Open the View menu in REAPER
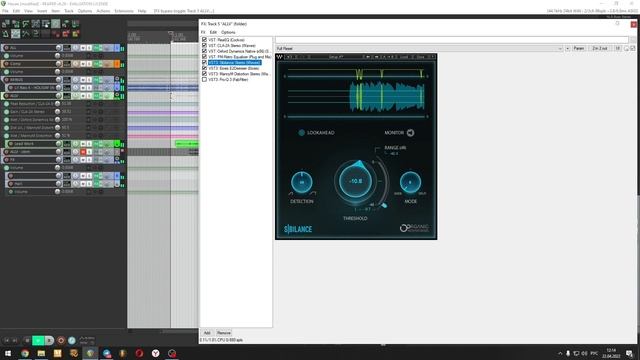 point(28,11)
